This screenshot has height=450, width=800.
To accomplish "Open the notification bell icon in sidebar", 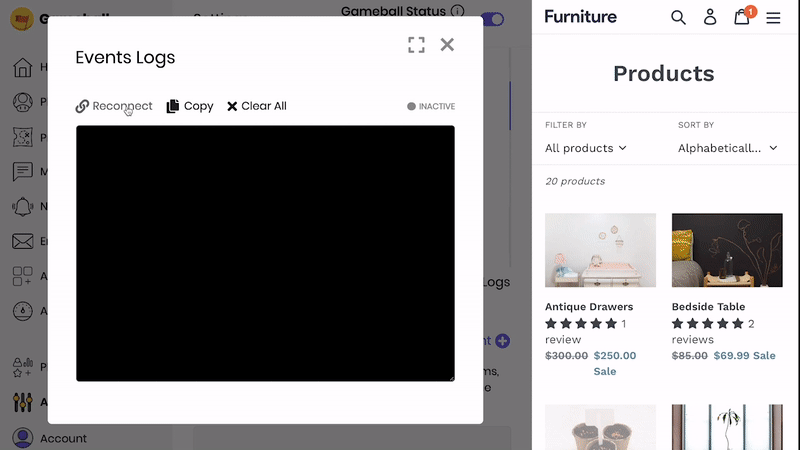I will 22,206.
